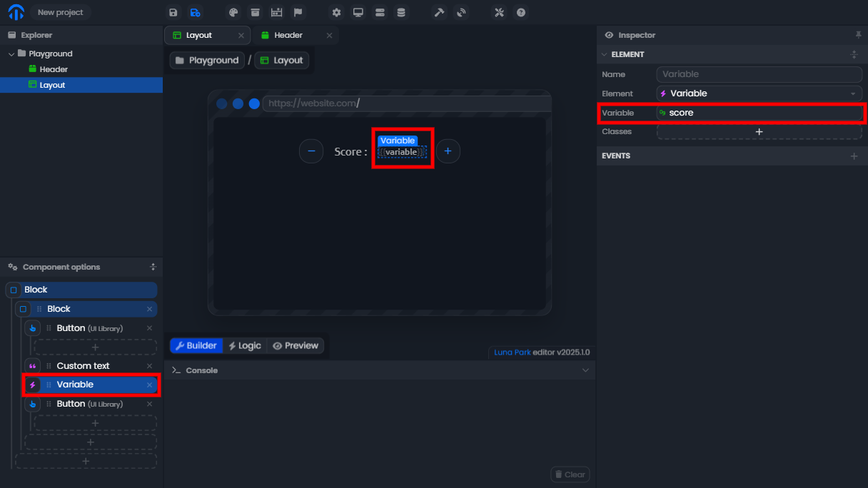Close the Layout tab

tap(241, 35)
